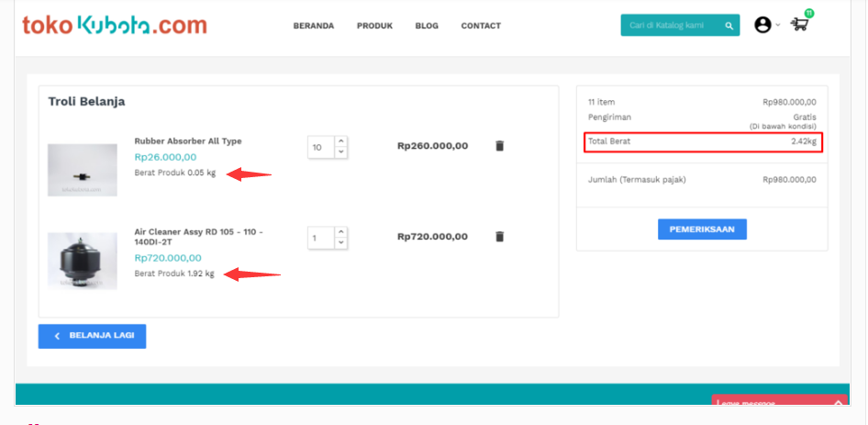Click the Rubber Absorber quantity field

(322, 147)
